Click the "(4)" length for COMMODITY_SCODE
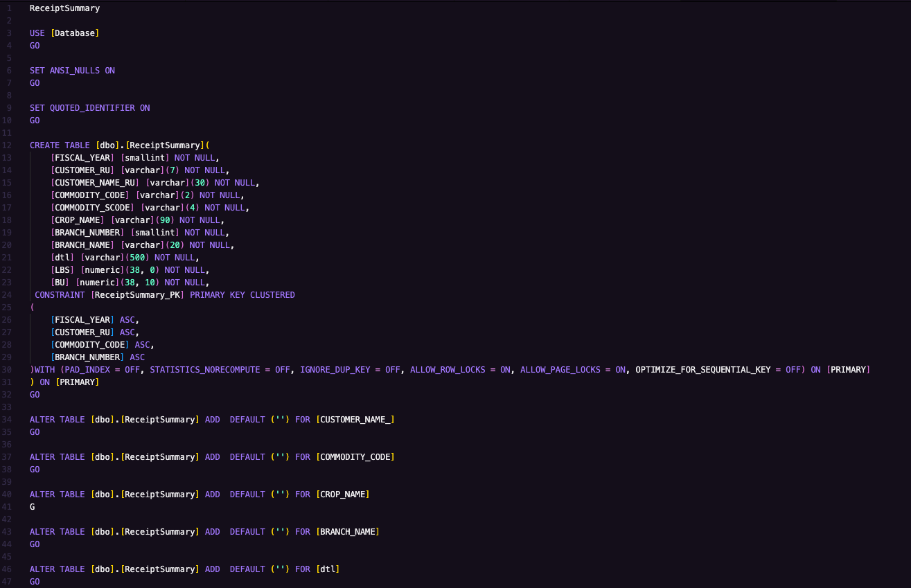 [193, 208]
